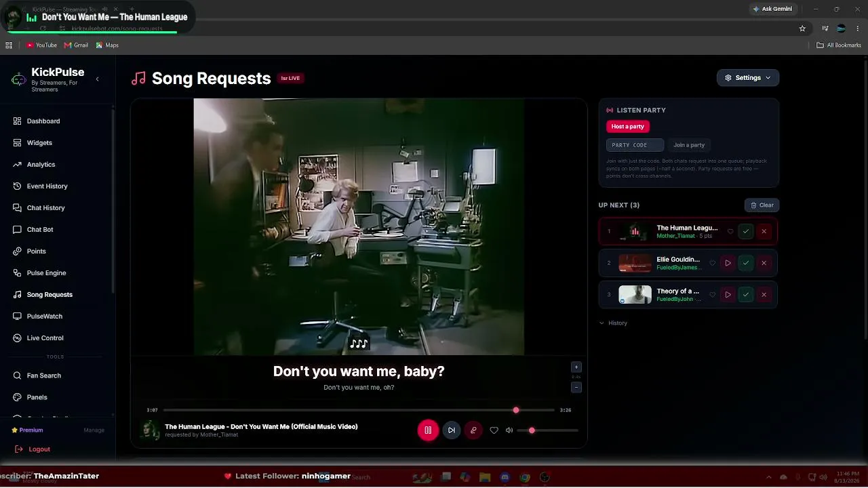Click the Event History clock icon
Image resolution: width=868 pixels, height=488 pixels.
click(x=17, y=186)
